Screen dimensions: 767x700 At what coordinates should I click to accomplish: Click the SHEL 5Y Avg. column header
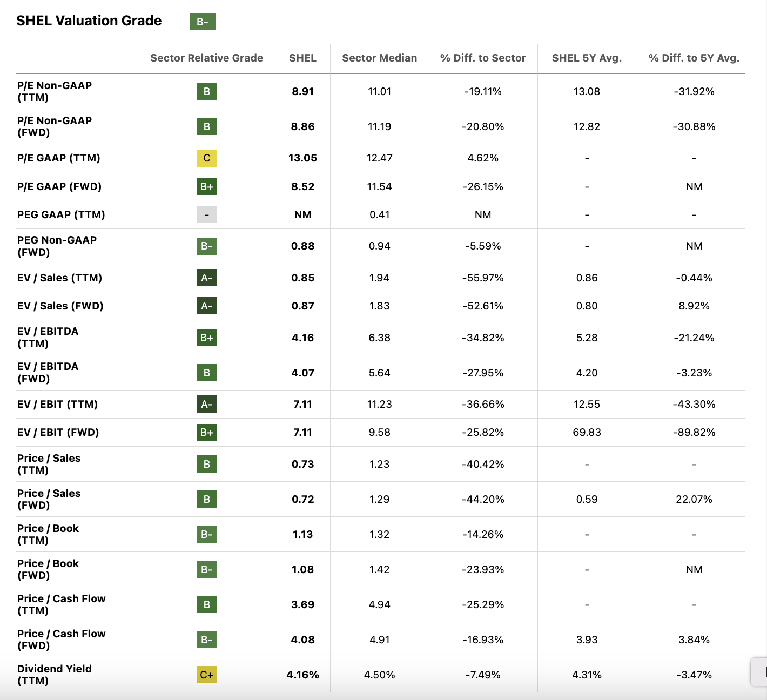pyautogui.click(x=587, y=58)
